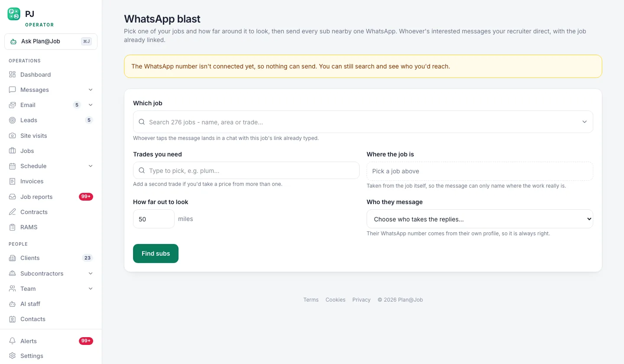The height and width of the screenshot is (364, 624).
Task: Open Site visits section
Action: pos(51,136)
